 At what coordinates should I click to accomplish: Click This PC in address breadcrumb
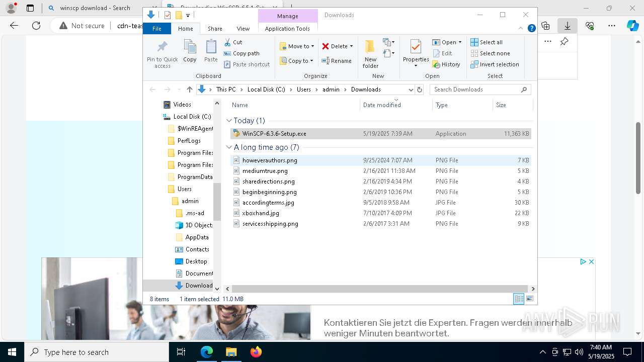(226, 89)
